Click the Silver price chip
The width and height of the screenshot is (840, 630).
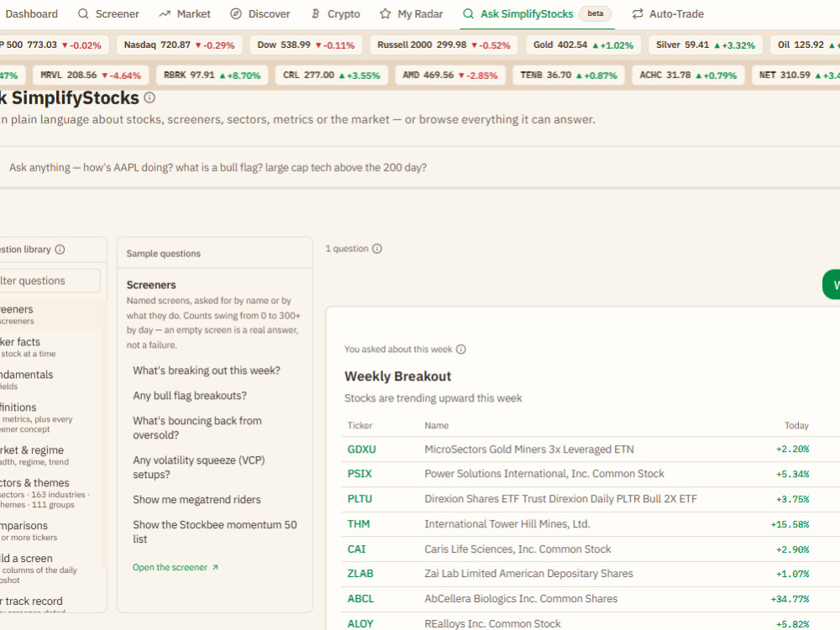(705, 45)
